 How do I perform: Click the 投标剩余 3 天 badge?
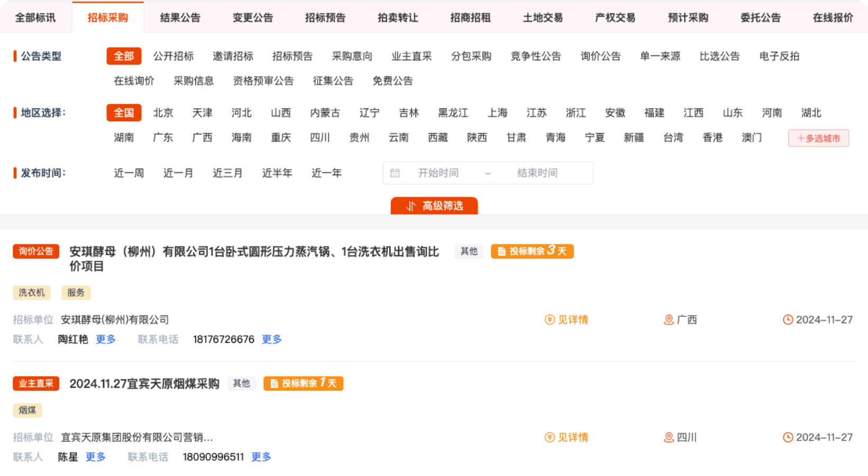[x=532, y=251]
